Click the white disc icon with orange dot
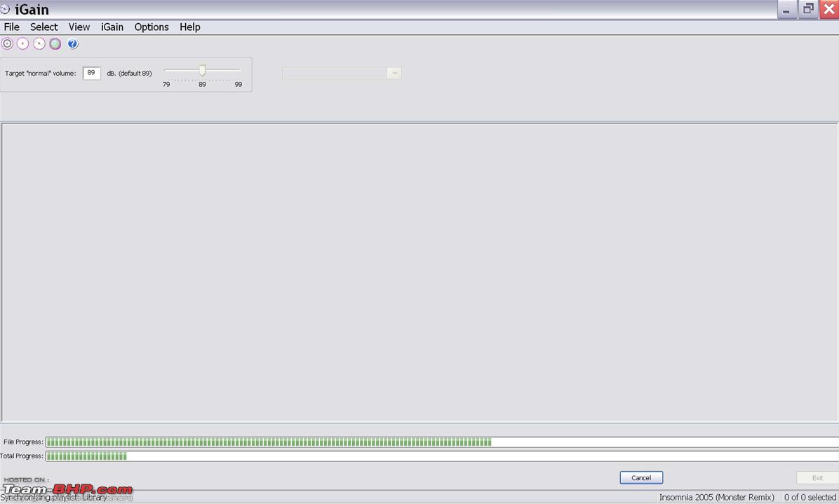 pos(23,44)
